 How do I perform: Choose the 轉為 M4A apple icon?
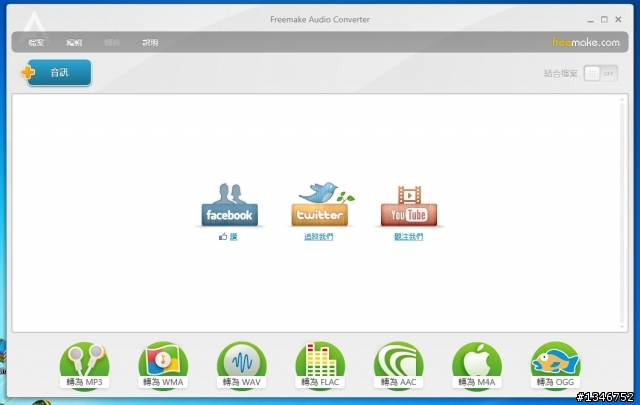coord(477,365)
